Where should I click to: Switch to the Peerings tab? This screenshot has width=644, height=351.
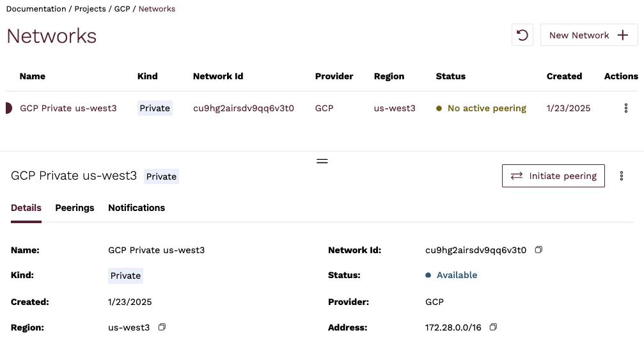75,208
